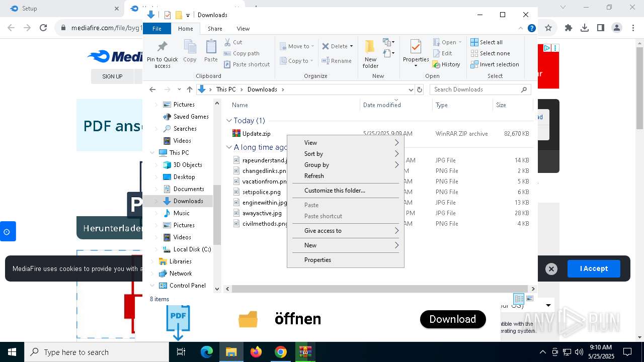Click Paste shortcut in ribbon

[247, 64]
